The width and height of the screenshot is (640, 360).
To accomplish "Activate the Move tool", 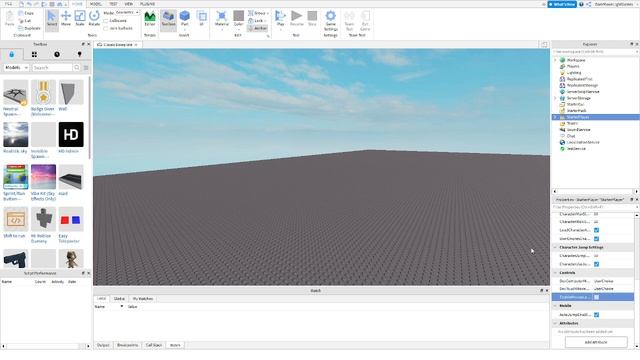I will coord(66,19).
